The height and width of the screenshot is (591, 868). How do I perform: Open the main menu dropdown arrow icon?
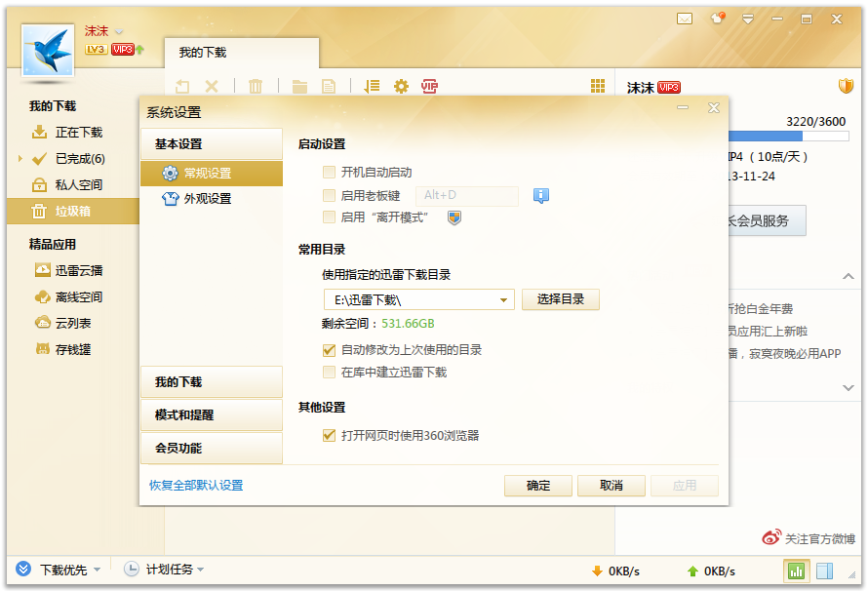coord(747,20)
